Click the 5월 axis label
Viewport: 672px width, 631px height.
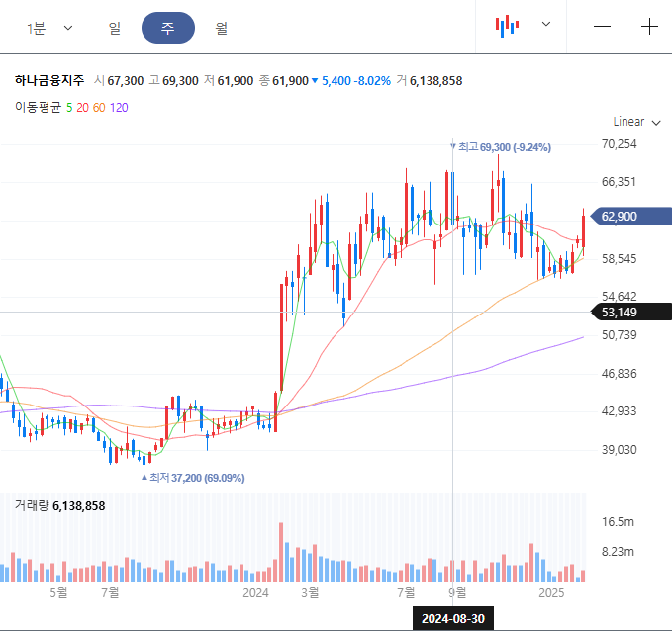click(x=58, y=593)
